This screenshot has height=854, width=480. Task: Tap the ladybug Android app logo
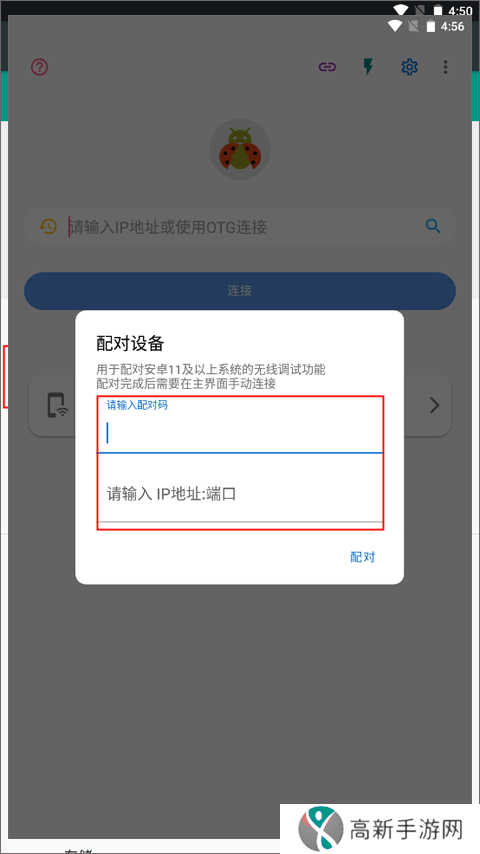coord(240,149)
